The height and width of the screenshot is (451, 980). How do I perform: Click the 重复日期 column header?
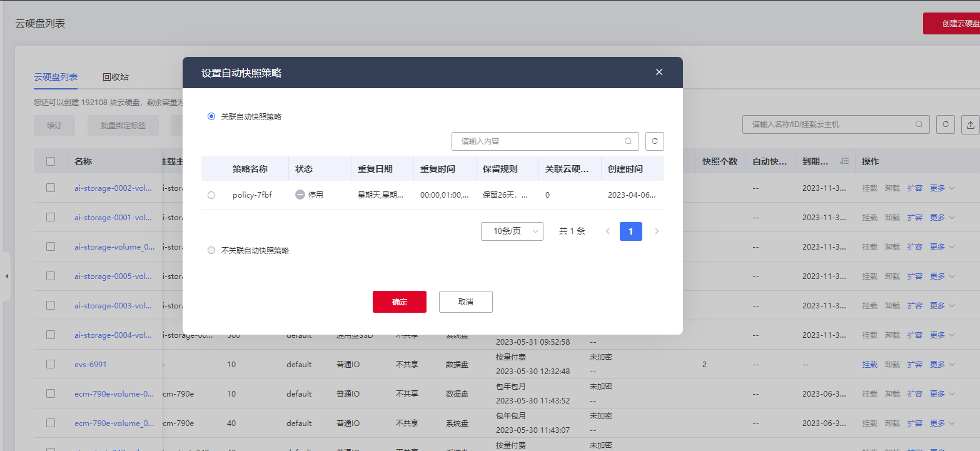tap(375, 169)
